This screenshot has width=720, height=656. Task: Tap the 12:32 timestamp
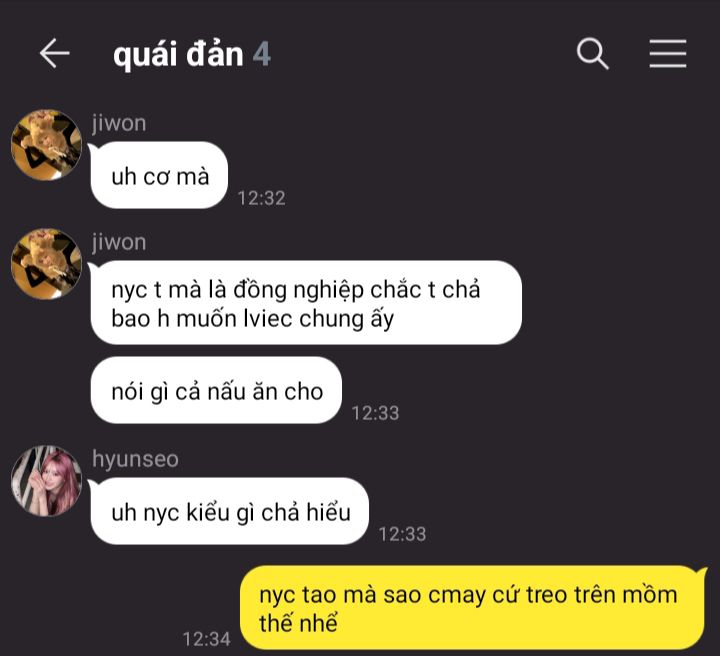(261, 198)
